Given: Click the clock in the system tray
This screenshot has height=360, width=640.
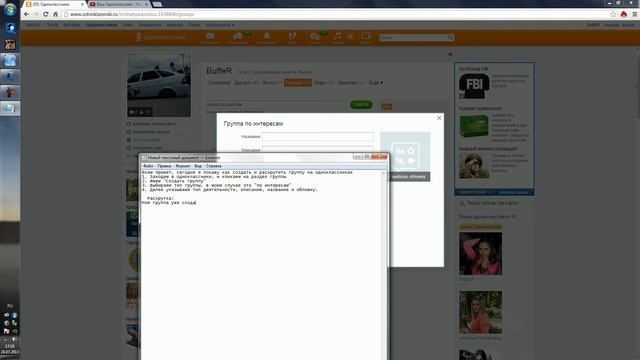Looking at the screenshot, I should [x=10, y=349].
